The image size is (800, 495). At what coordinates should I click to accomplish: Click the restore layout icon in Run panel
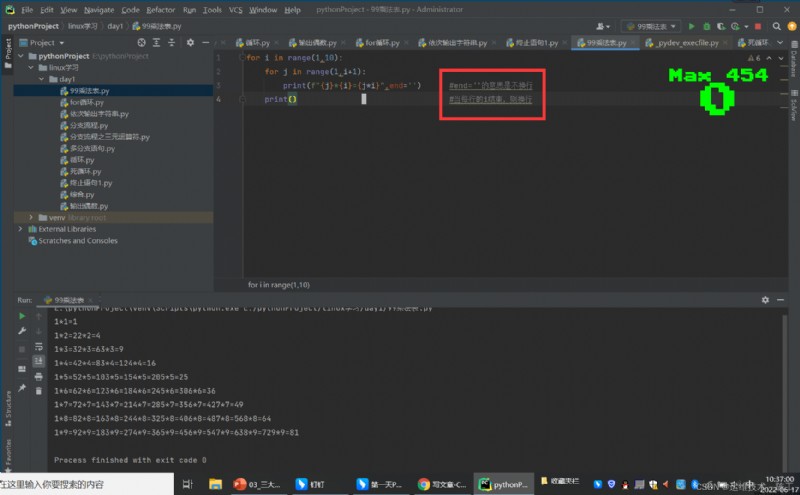(x=21, y=368)
